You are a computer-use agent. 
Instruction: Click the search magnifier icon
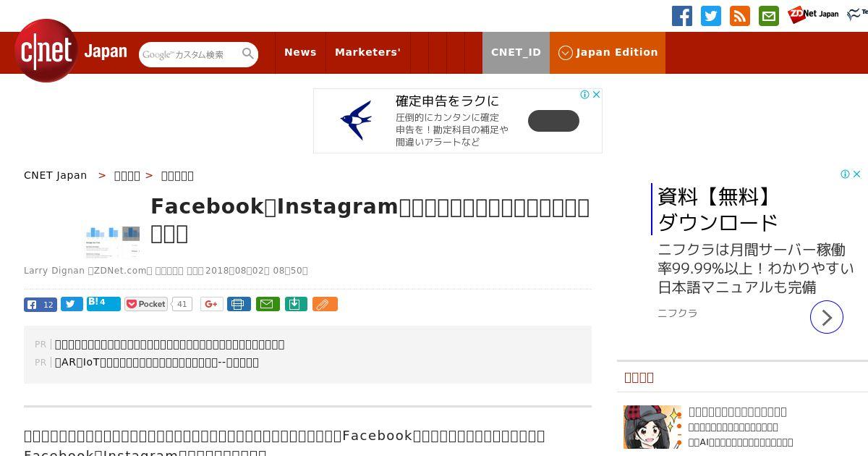pos(248,54)
